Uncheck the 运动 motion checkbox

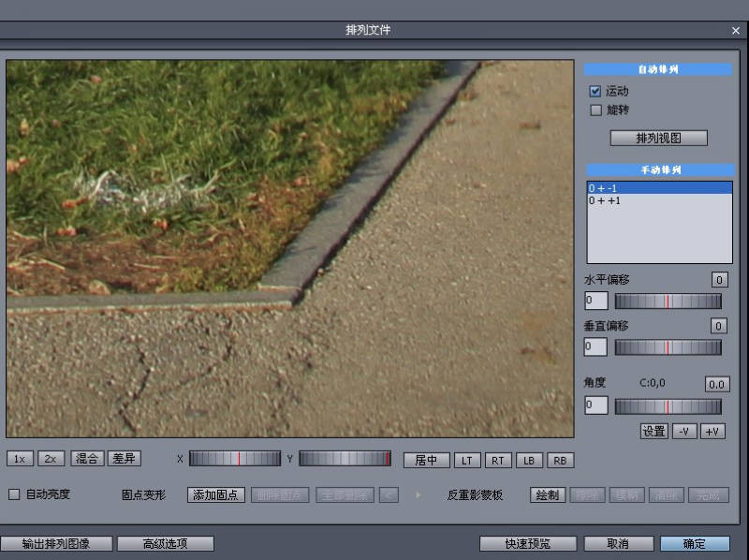tap(595, 92)
